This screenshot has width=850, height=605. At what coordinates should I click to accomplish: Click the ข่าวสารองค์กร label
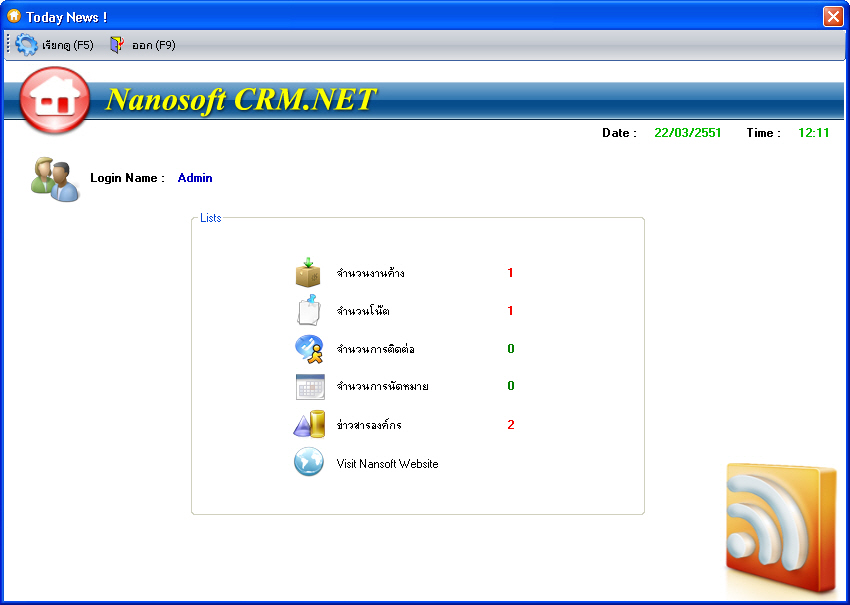(x=369, y=425)
